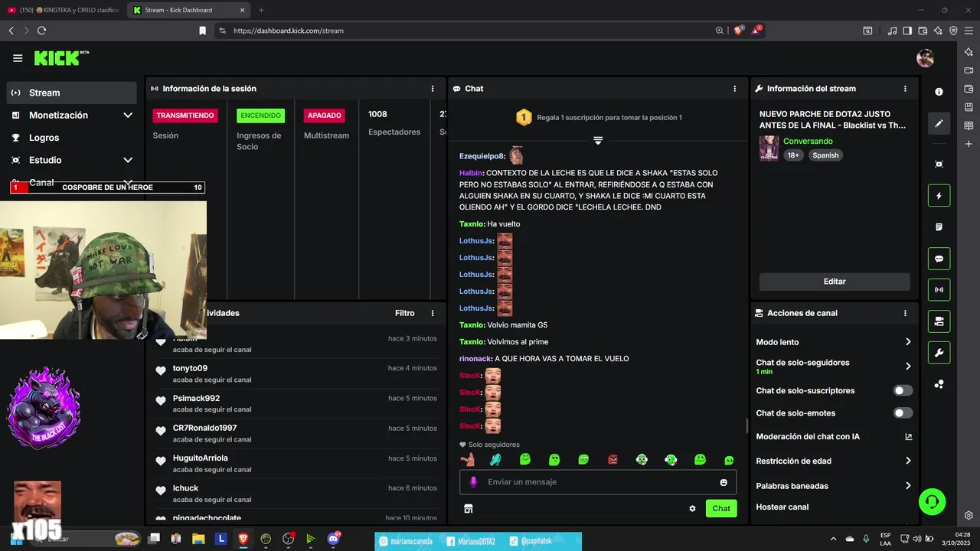Open Brave browser from the taskbar
This screenshot has width=980, height=551.
tap(243, 539)
